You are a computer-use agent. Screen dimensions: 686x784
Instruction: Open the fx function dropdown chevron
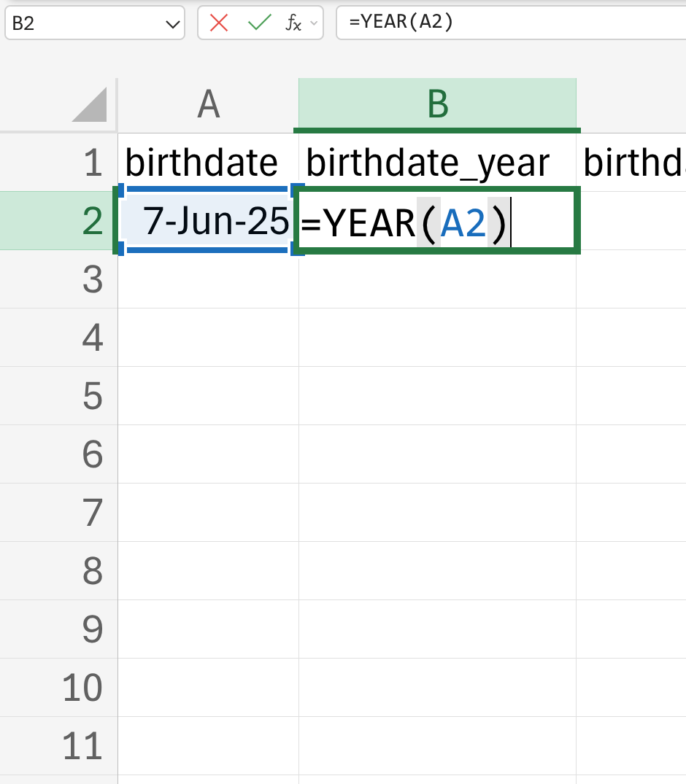click(315, 23)
